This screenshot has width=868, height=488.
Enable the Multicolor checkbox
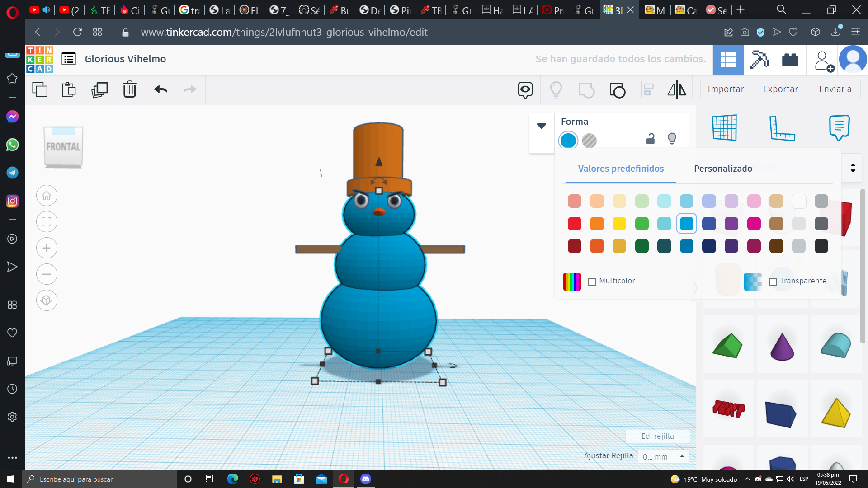coord(591,281)
